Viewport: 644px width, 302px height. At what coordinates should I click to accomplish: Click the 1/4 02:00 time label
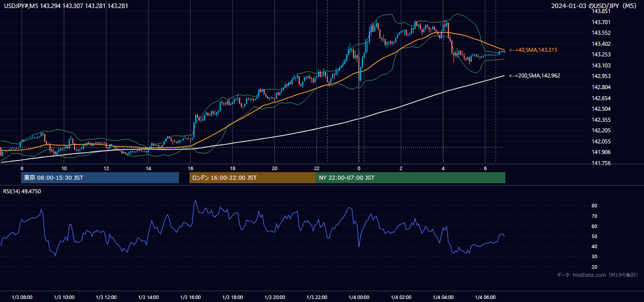coord(401,297)
